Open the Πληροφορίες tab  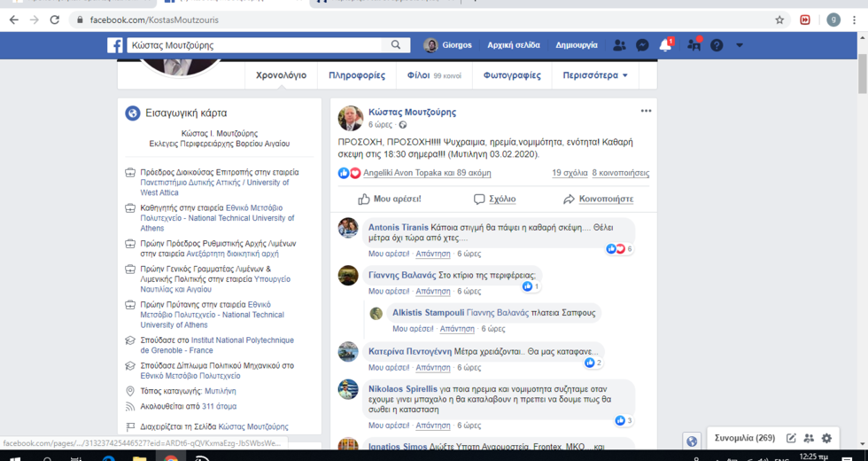click(x=357, y=75)
